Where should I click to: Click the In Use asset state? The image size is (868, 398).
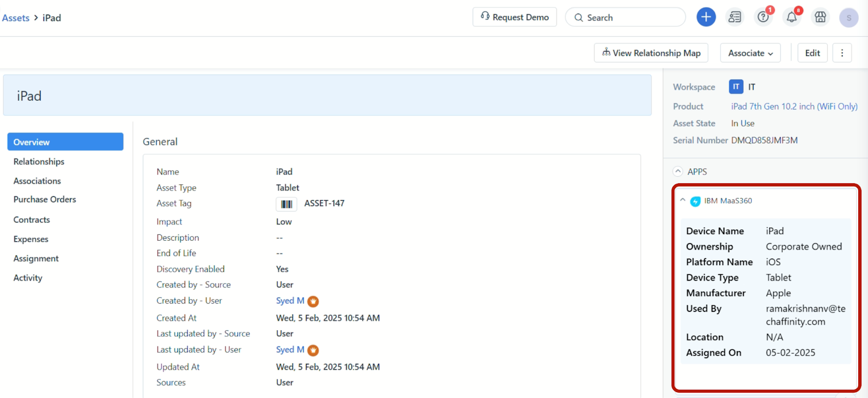click(x=743, y=124)
